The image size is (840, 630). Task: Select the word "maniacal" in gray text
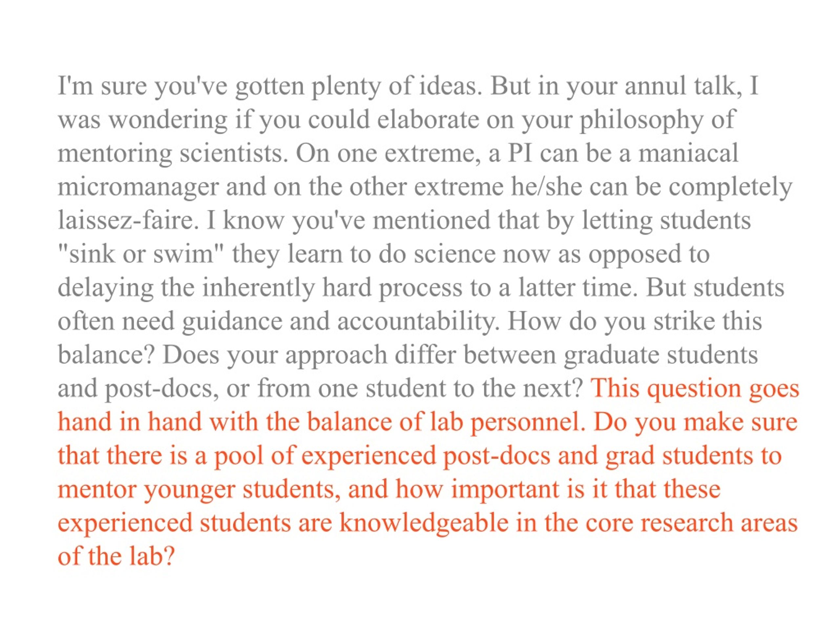click(688, 153)
